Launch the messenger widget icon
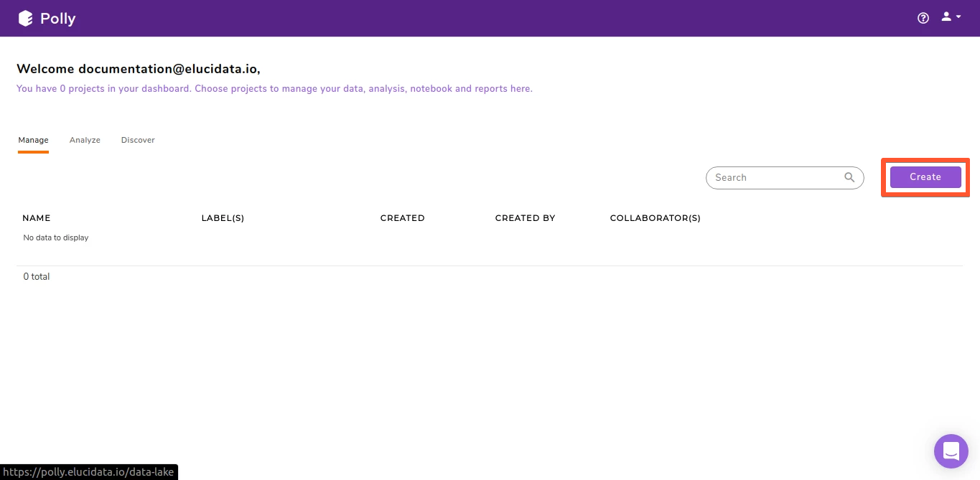Viewport: 980px width, 480px height. point(951,451)
